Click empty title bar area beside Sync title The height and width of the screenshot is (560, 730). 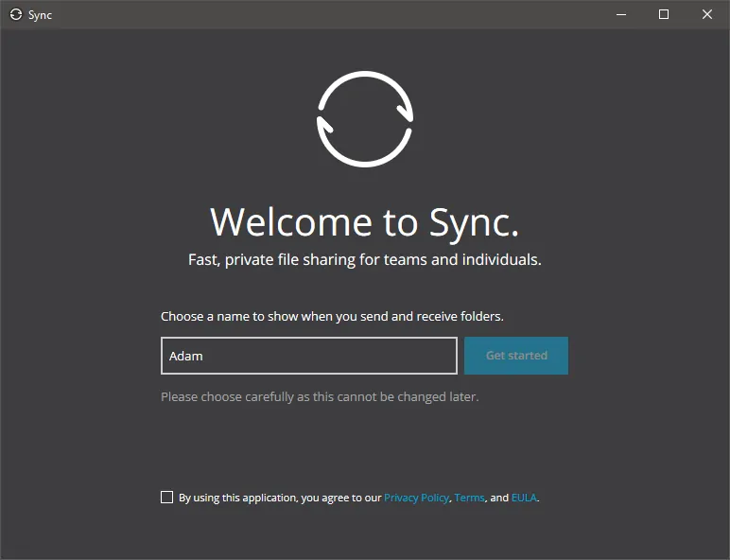click(326, 14)
